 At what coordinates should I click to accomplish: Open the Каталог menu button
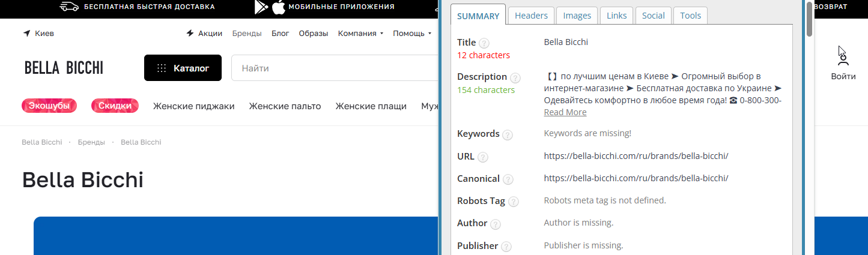pos(183,68)
